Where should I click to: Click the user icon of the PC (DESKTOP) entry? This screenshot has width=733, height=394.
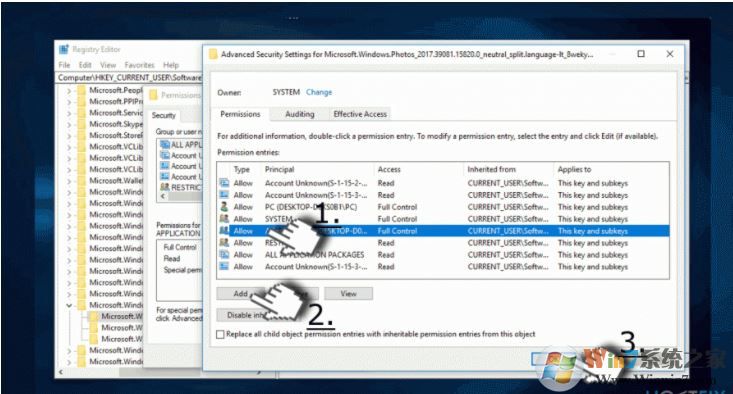224,207
